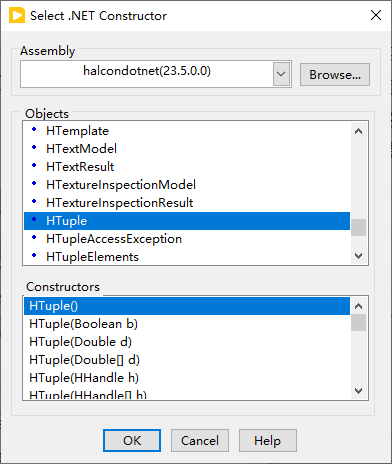The height and width of the screenshot is (464, 392).
Task: Select HTemplate in Objects list
Action: pyautogui.click(x=187, y=131)
